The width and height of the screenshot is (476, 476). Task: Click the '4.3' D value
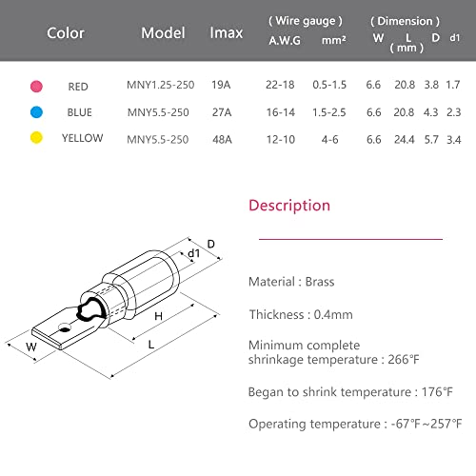(x=430, y=112)
